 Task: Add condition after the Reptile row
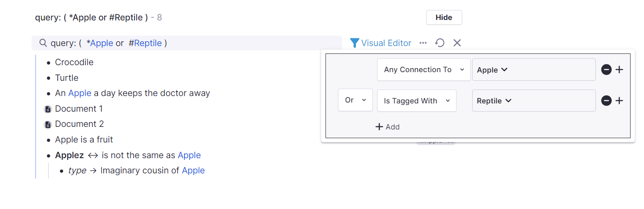(619, 101)
